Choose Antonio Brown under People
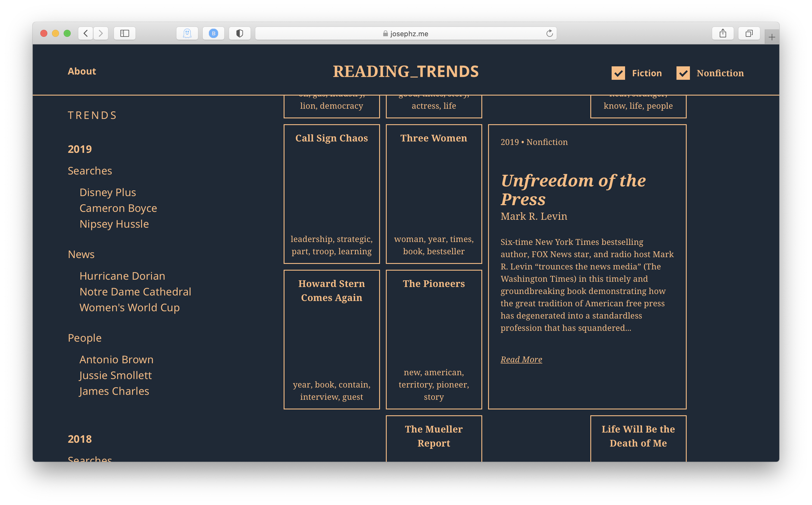812x505 pixels. click(116, 359)
